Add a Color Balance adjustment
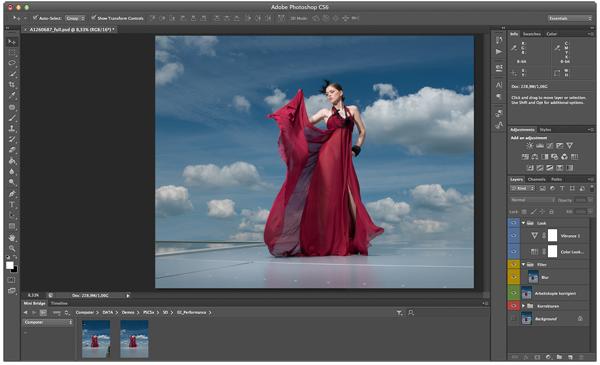This screenshot has height=365, width=600. click(x=535, y=156)
